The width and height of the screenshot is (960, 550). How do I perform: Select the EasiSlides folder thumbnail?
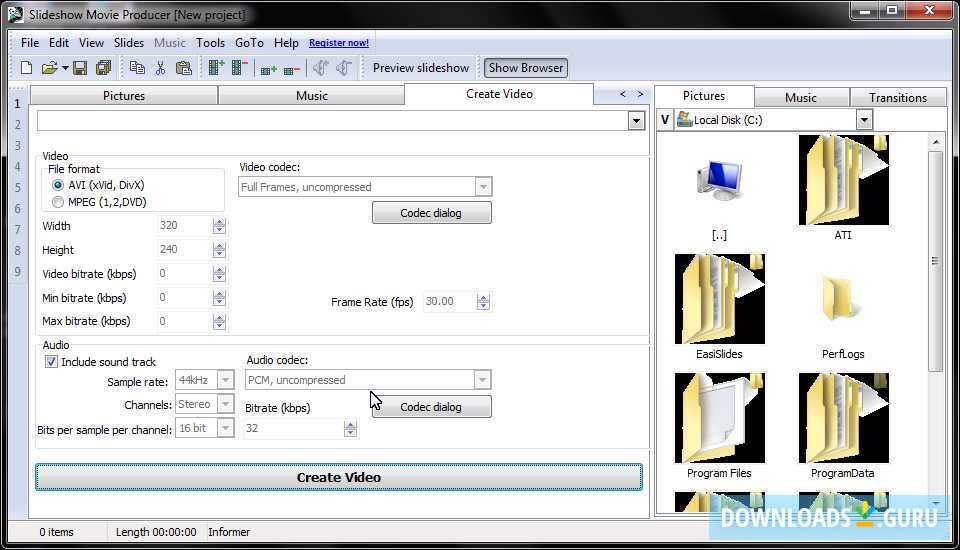coord(719,299)
